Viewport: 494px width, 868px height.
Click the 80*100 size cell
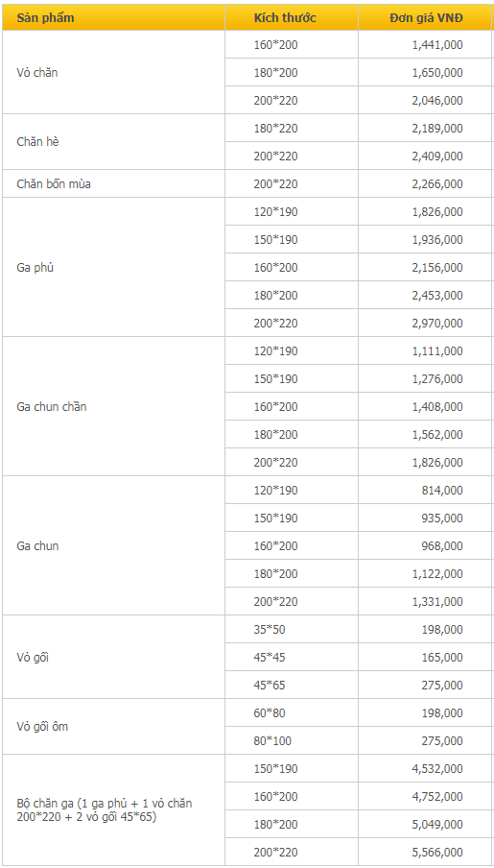pyautogui.click(x=292, y=740)
